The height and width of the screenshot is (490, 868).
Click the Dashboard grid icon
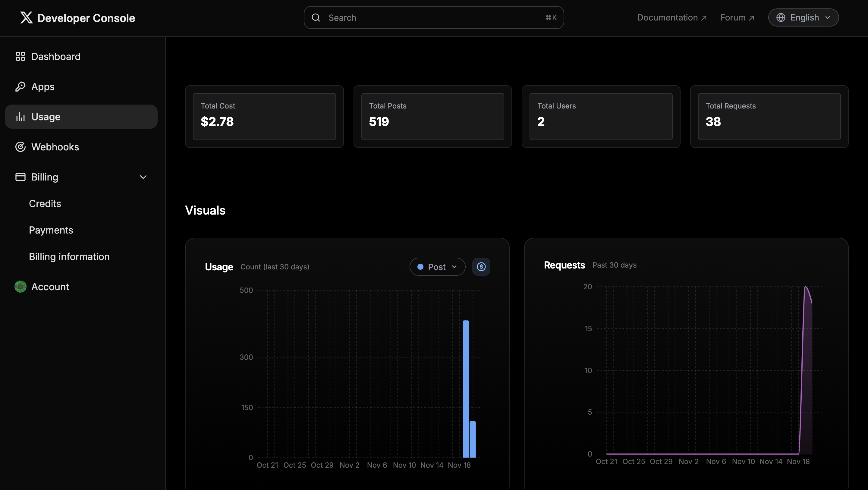pos(20,56)
